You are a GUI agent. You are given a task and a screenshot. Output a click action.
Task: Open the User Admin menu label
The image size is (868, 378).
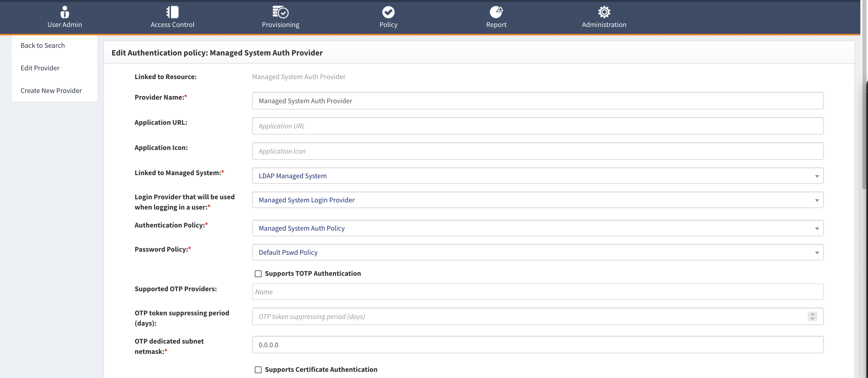click(65, 25)
